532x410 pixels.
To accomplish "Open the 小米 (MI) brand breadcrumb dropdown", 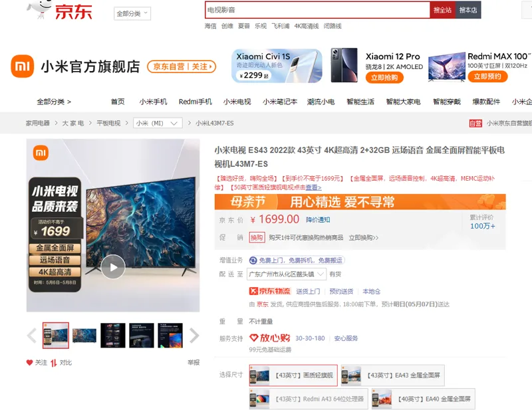I will click(x=158, y=123).
